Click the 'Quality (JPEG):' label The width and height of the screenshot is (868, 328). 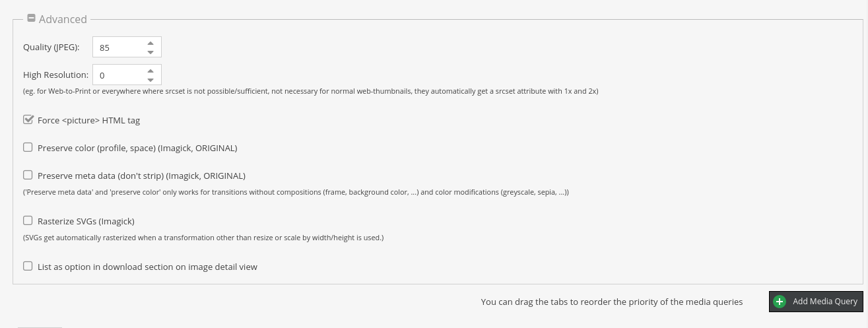tap(51, 48)
